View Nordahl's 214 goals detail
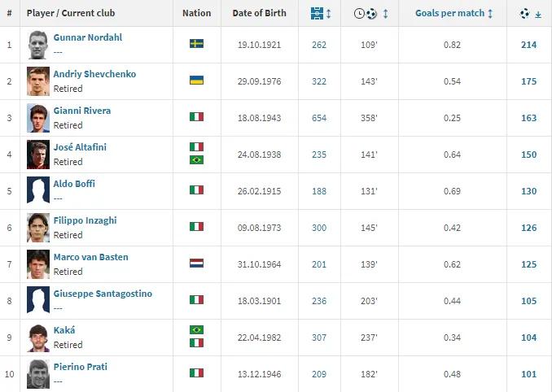This screenshot has width=552, height=392. [x=528, y=45]
